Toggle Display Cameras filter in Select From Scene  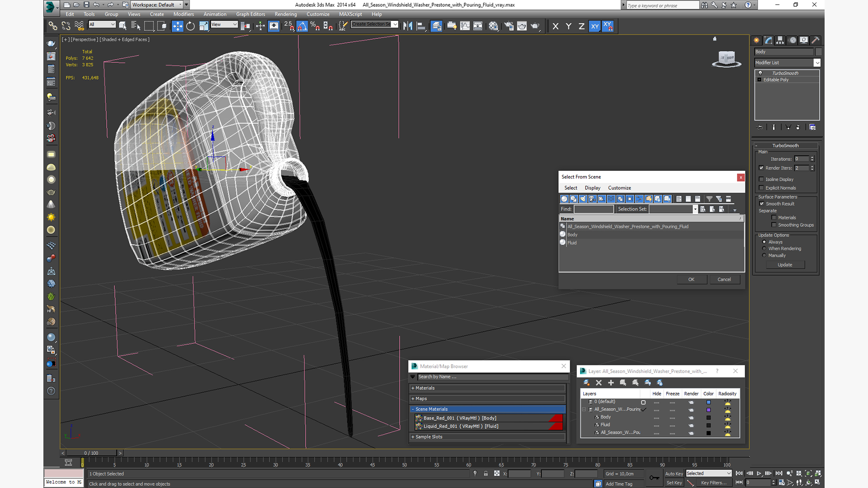pyautogui.click(x=592, y=199)
